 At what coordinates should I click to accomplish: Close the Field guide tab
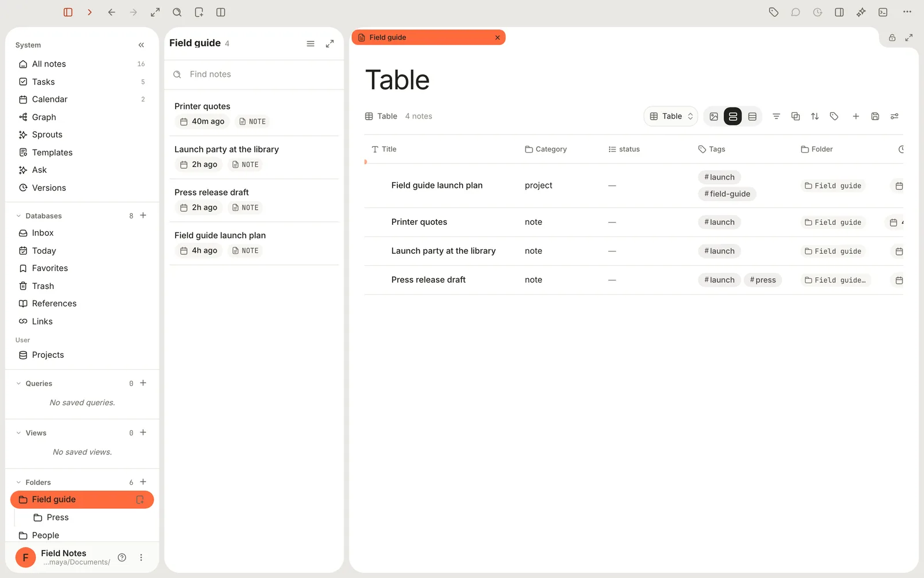coord(497,38)
